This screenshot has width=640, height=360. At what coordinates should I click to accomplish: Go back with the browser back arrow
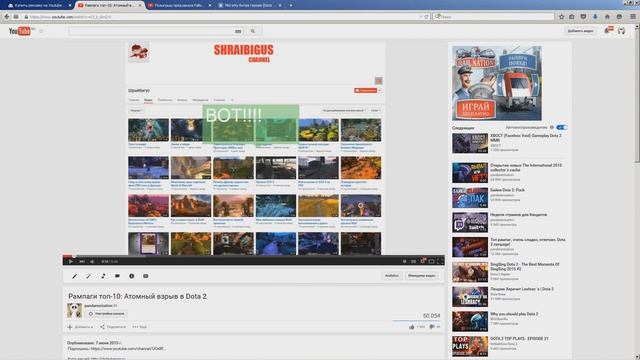tap(7, 17)
